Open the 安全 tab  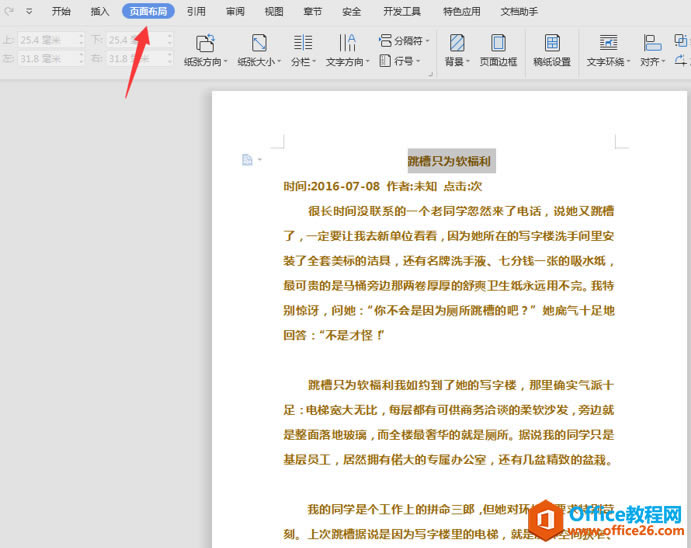(352, 11)
